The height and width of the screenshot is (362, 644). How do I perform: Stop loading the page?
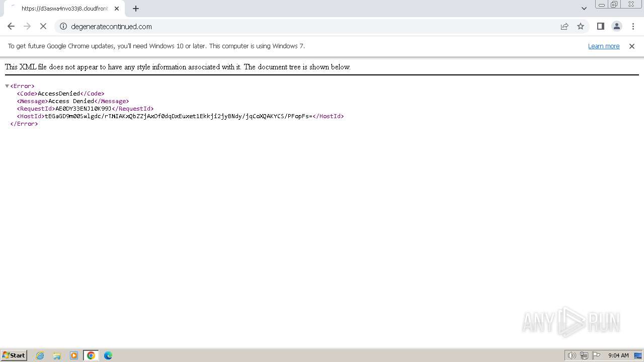pos(43,26)
